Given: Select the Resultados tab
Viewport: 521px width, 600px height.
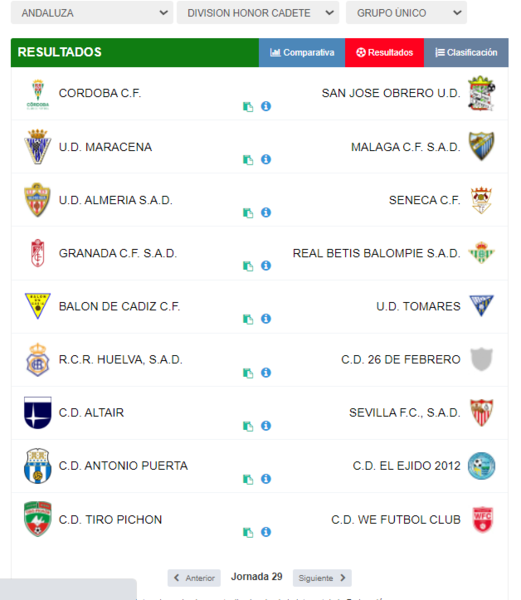Looking at the screenshot, I should [x=384, y=52].
